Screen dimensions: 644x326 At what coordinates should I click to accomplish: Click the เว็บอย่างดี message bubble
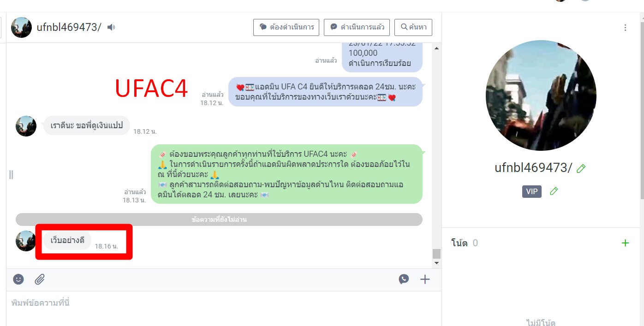tap(68, 241)
